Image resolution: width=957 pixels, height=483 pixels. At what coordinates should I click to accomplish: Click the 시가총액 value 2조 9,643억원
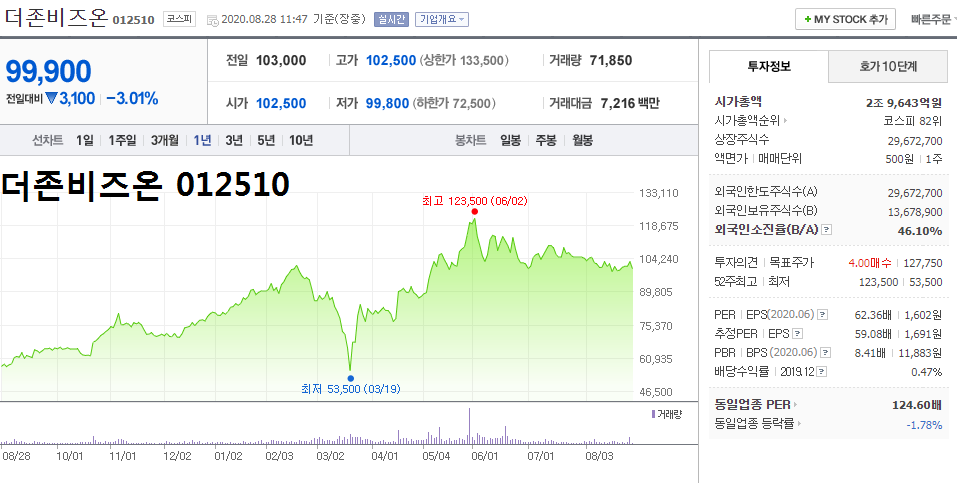904,103
